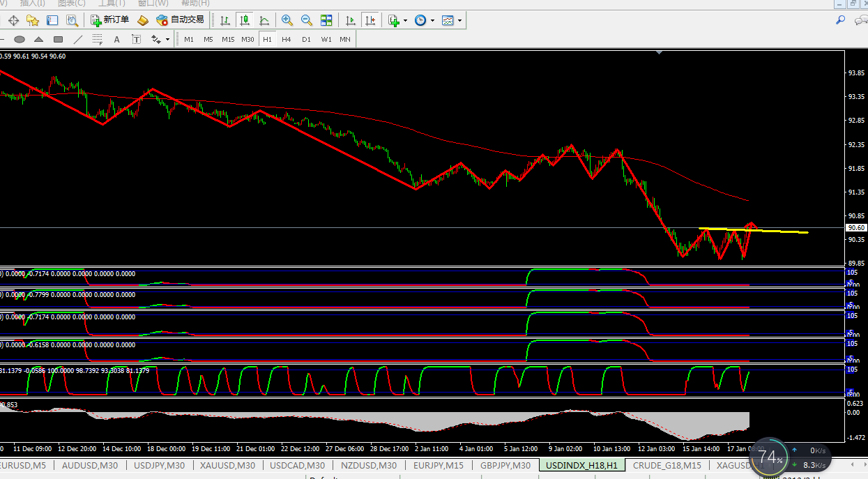Select the rectangle drawing tool

click(59, 39)
